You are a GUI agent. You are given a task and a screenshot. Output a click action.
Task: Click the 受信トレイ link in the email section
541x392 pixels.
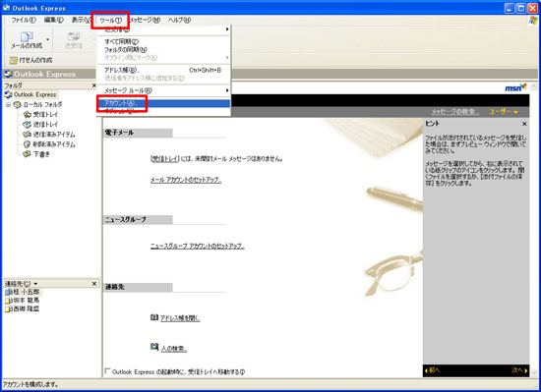165,159
